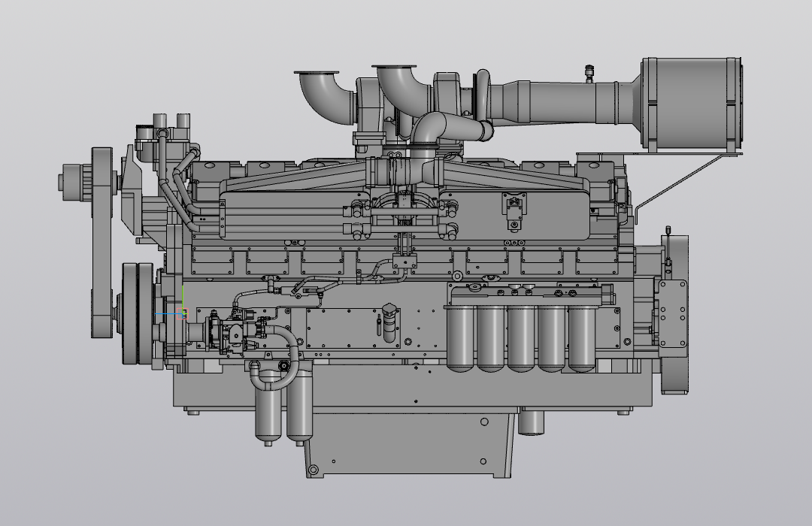Viewport: 812px width, 526px height.
Task: Select the small hub pulley at far left
Action: coord(76,181)
